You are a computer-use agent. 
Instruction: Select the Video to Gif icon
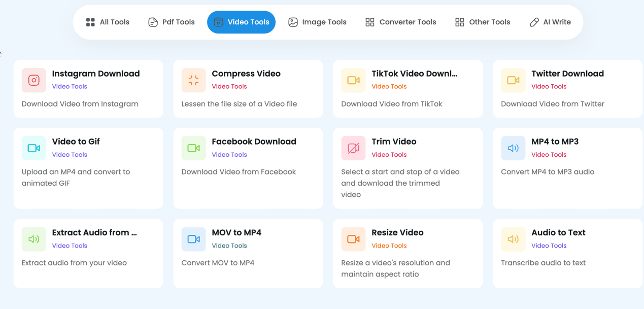pos(33,148)
